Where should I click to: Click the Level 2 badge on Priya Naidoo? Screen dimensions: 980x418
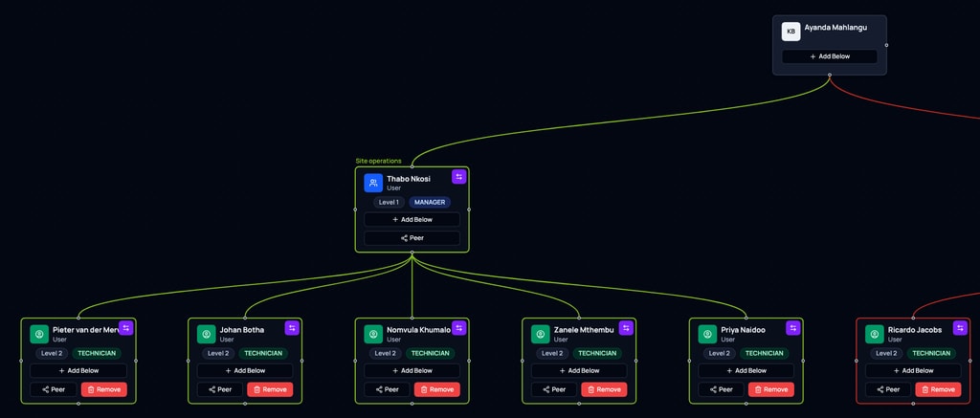click(x=720, y=353)
